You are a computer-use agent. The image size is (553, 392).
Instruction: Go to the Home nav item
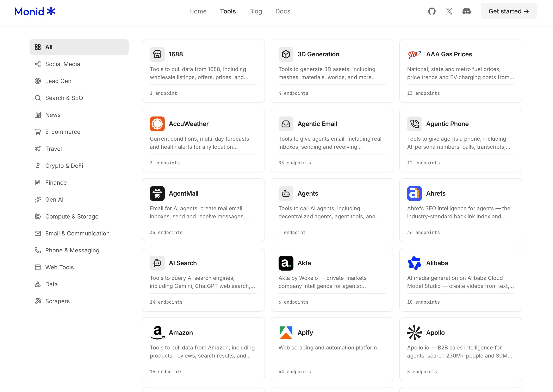[x=198, y=11]
